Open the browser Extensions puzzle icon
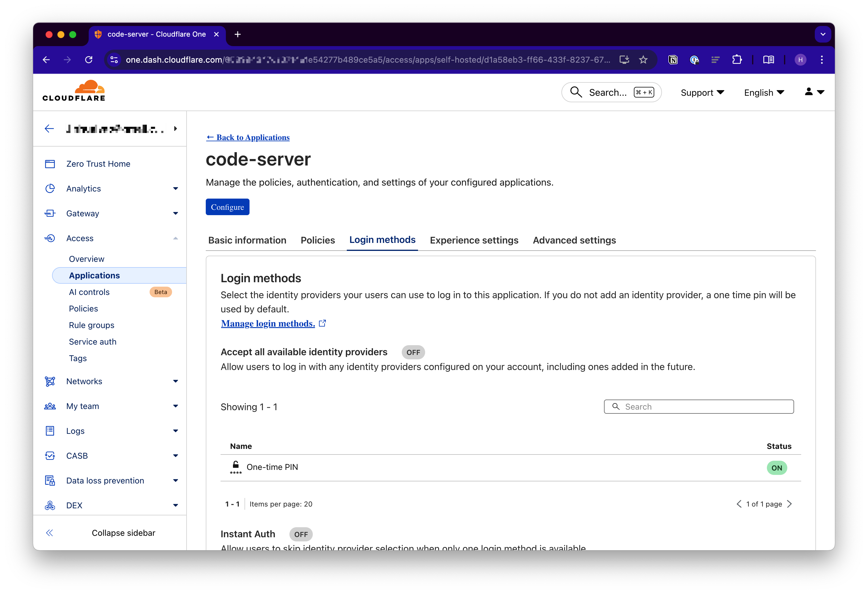This screenshot has width=868, height=594. point(736,60)
